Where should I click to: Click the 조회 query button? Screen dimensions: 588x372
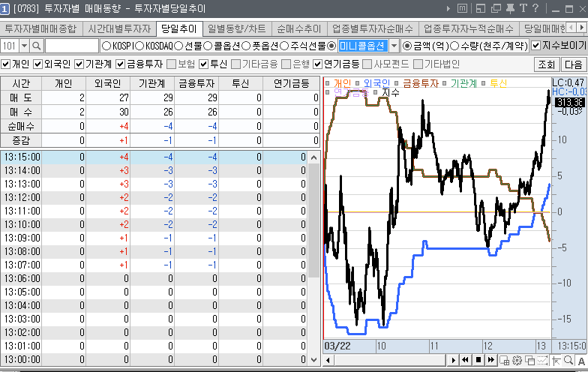coord(545,64)
